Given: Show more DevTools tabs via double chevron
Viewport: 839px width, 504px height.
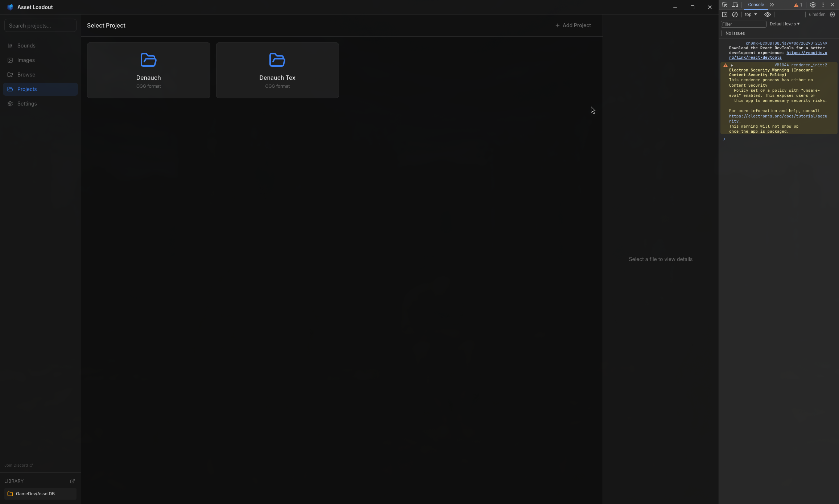Looking at the screenshot, I should (772, 5).
